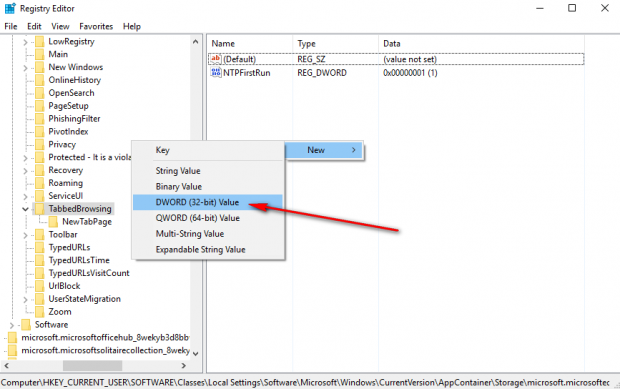
Task: Expand the Recovery key
Action: pyautogui.click(x=25, y=171)
